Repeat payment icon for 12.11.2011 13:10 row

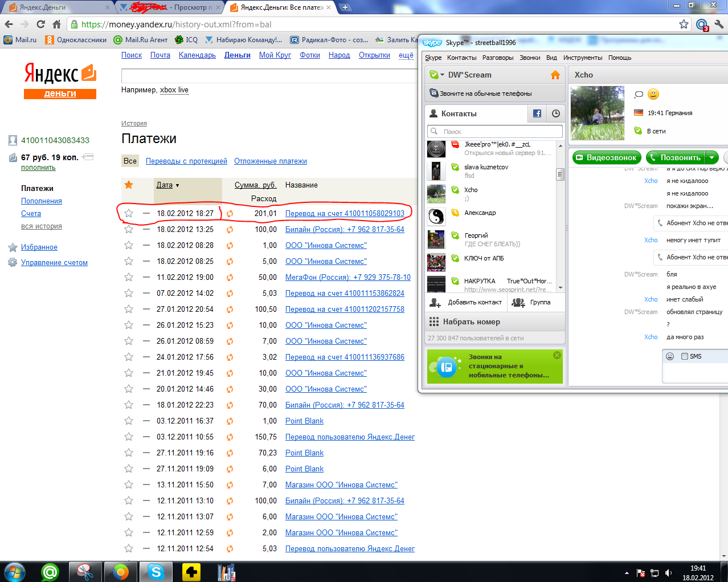[230, 501]
